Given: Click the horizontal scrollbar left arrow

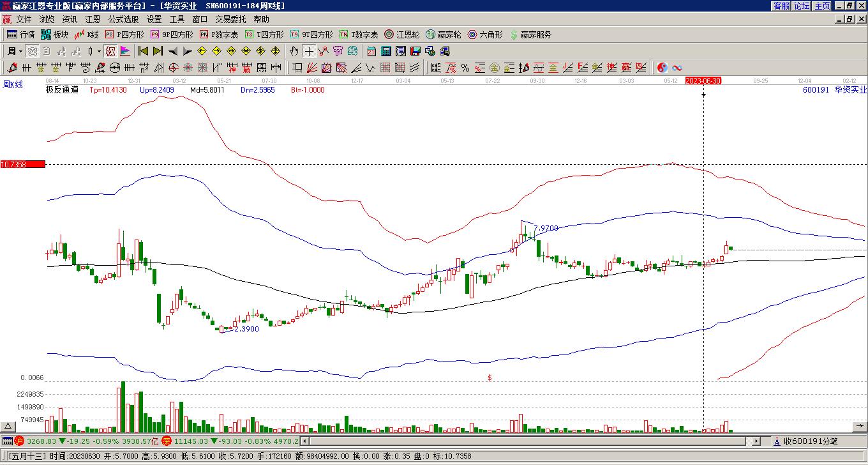Looking at the screenshot, I should coord(304,441).
